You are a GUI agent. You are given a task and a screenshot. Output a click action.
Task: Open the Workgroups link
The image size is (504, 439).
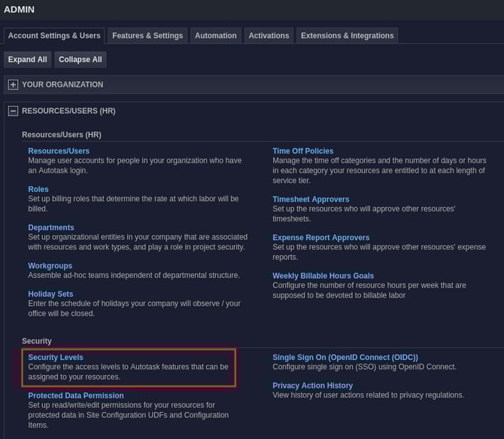[x=50, y=267]
